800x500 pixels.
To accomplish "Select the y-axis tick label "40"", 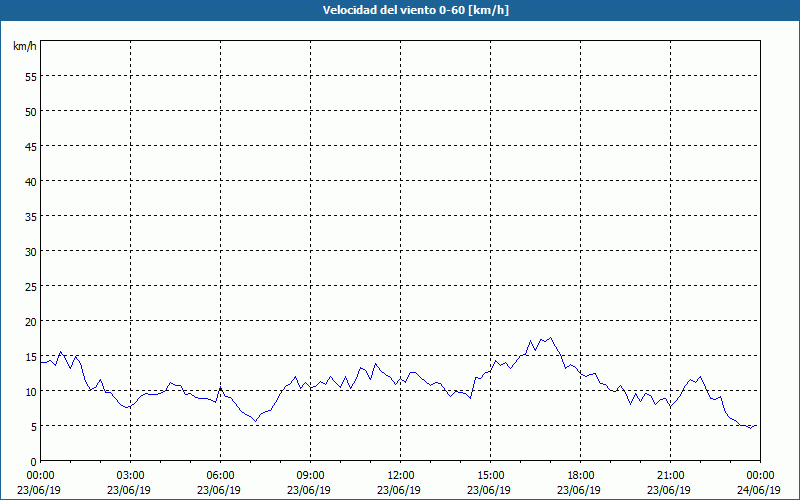I will coord(30,182).
